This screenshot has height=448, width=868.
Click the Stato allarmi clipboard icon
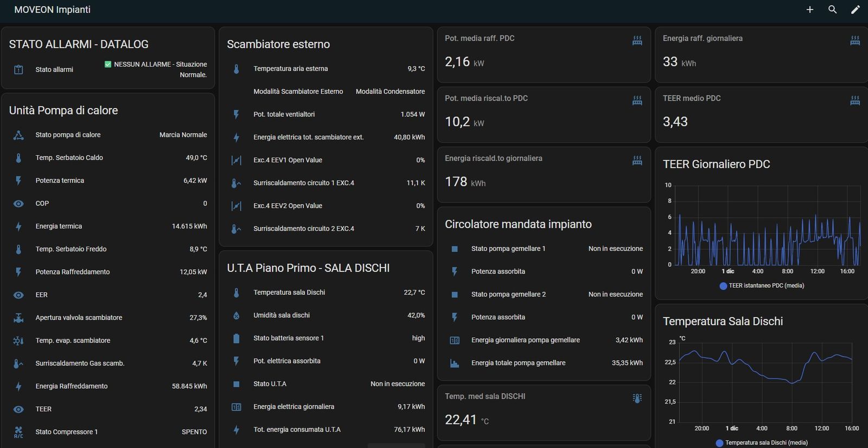pos(18,70)
